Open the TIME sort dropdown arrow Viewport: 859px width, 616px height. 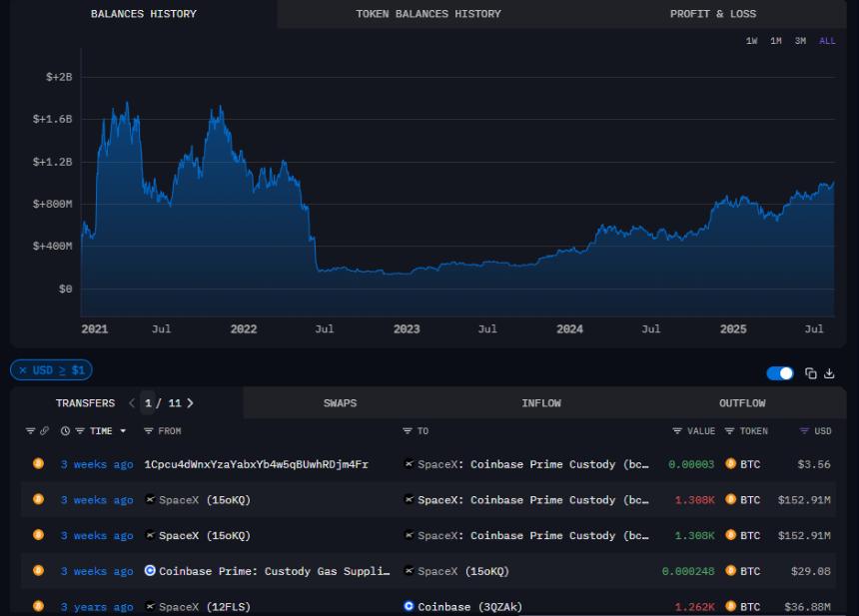coord(123,431)
